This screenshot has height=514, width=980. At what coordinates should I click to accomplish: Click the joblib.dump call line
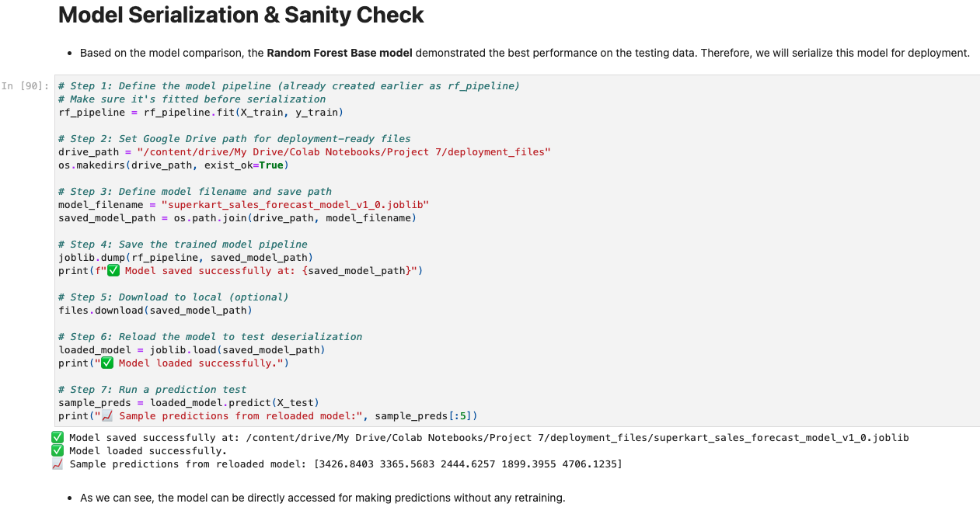click(x=185, y=257)
